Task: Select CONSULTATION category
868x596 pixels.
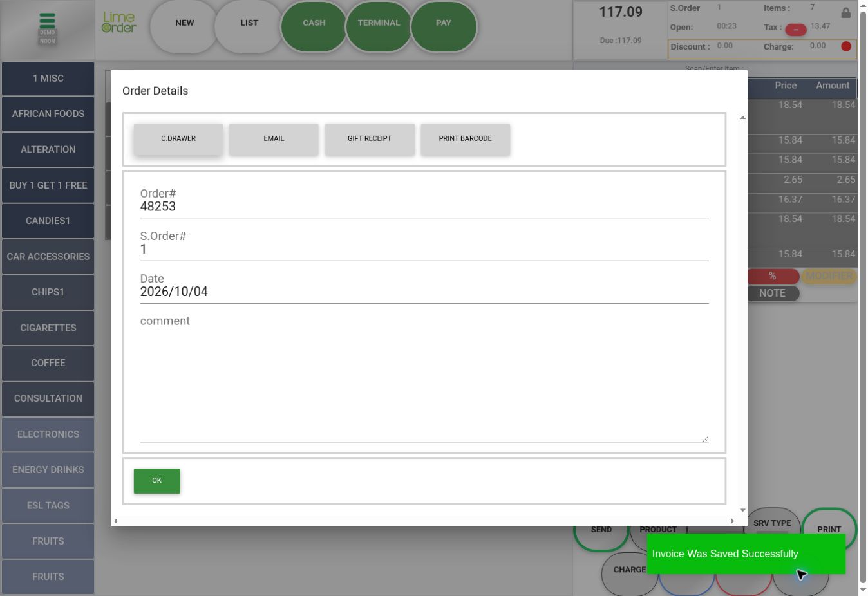Action: coord(48,398)
